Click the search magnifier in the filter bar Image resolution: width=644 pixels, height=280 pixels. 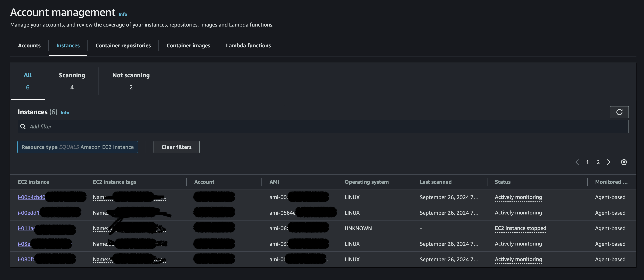23,127
